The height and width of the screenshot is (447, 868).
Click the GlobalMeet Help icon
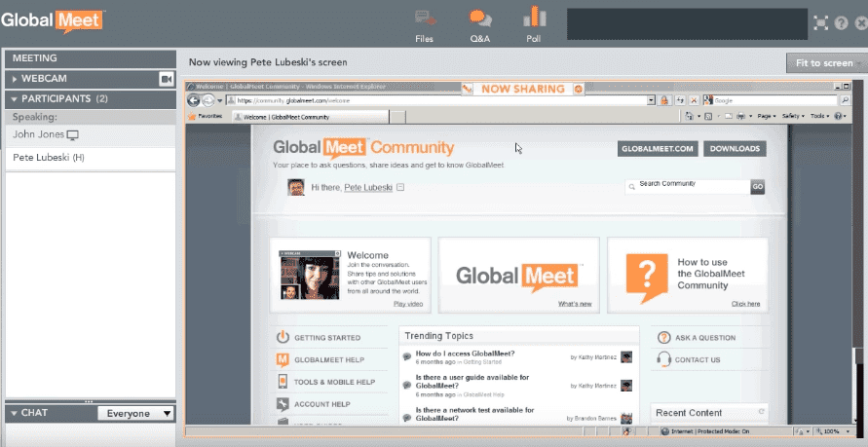pyautogui.click(x=283, y=359)
